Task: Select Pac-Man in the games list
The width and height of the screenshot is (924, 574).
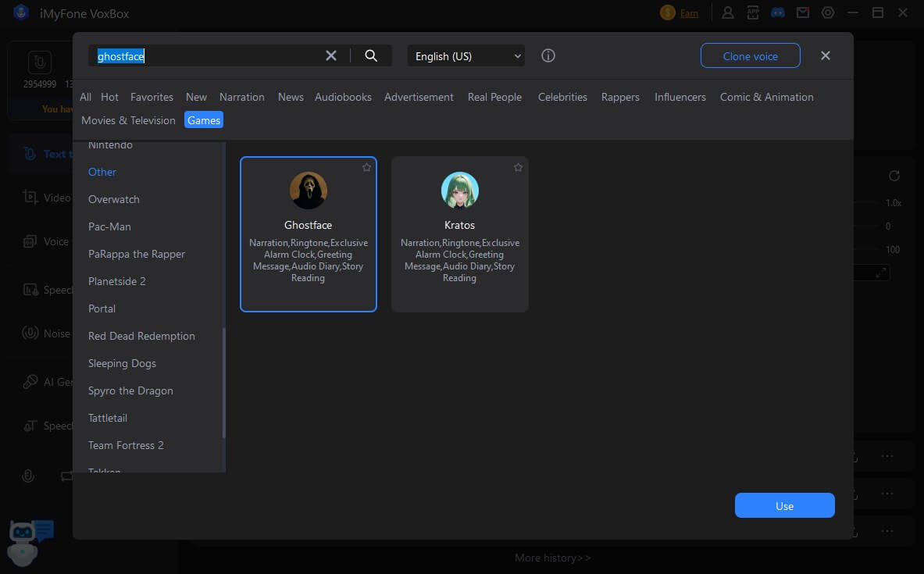Action: [x=109, y=226]
